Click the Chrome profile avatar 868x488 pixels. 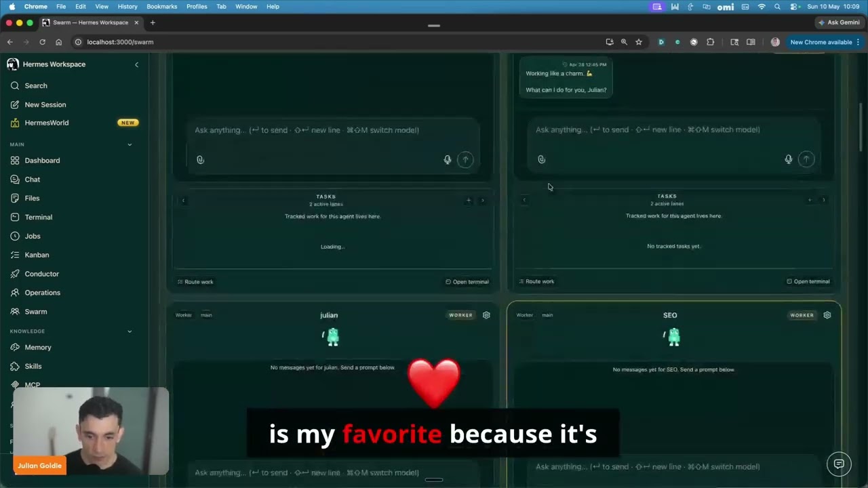click(775, 42)
